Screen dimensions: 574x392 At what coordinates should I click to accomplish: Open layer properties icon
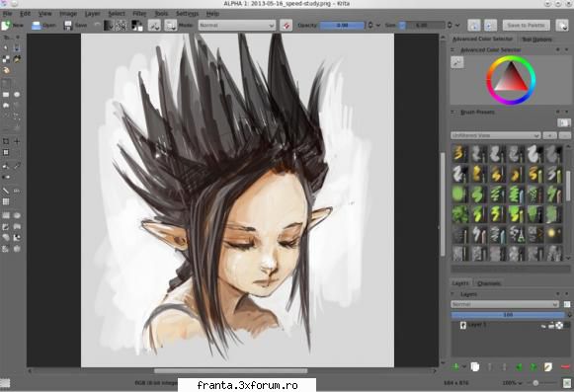[548, 366]
